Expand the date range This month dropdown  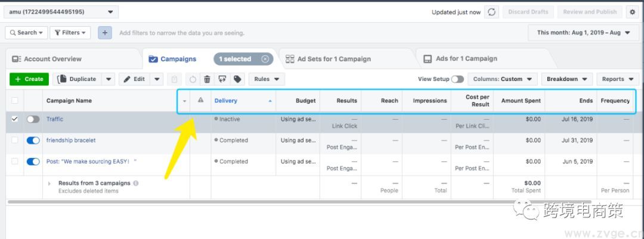(583, 33)
